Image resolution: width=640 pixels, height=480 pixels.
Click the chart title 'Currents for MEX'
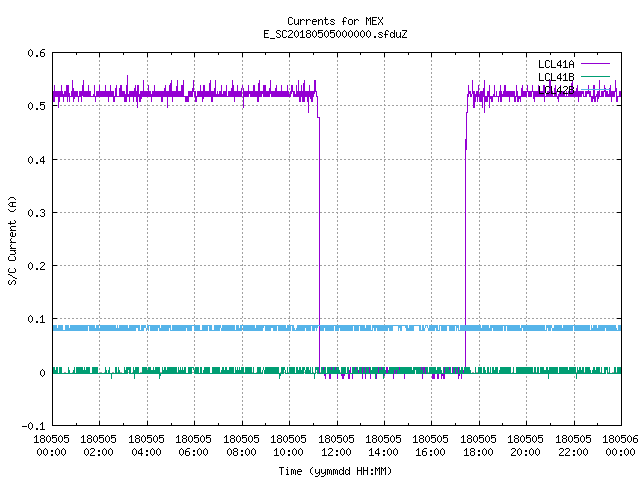pos(335,21)
